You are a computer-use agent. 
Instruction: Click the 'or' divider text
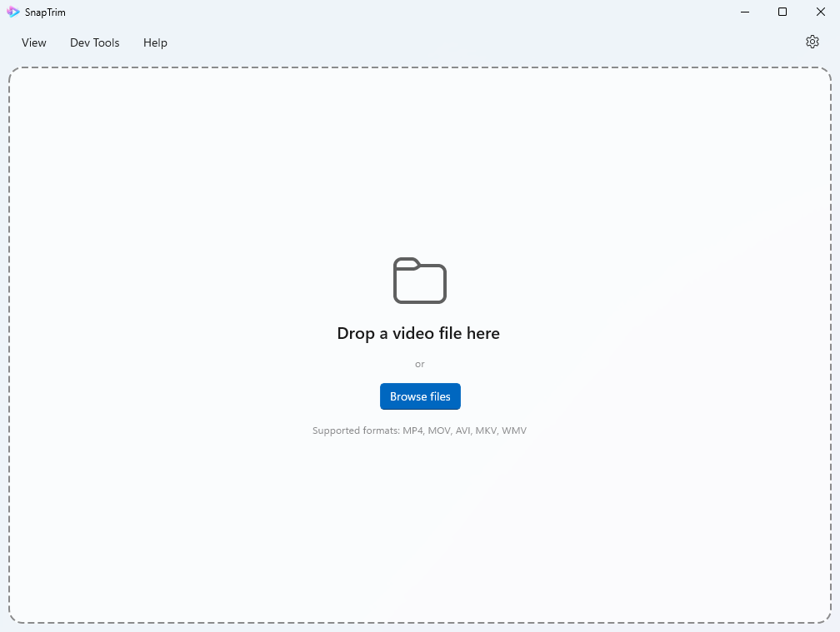420,364
